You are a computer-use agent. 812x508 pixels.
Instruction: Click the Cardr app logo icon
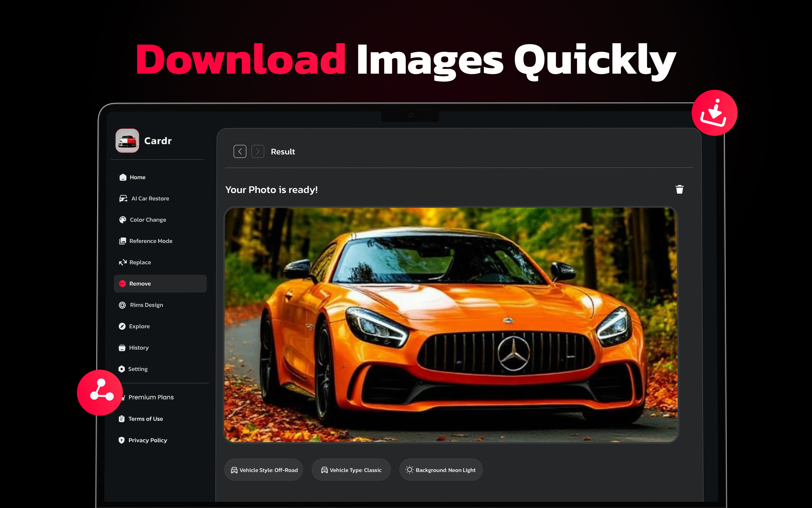[x=127, y=141]
